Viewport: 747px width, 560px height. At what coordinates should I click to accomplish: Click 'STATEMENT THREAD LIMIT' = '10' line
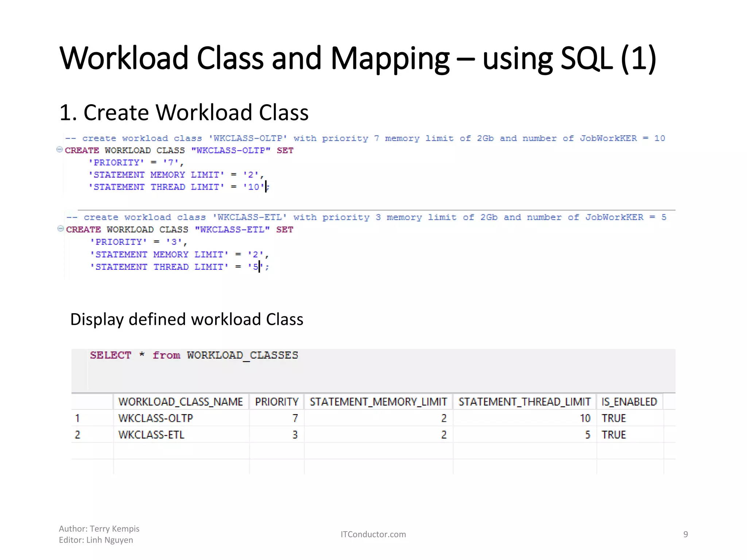point(179,187)
